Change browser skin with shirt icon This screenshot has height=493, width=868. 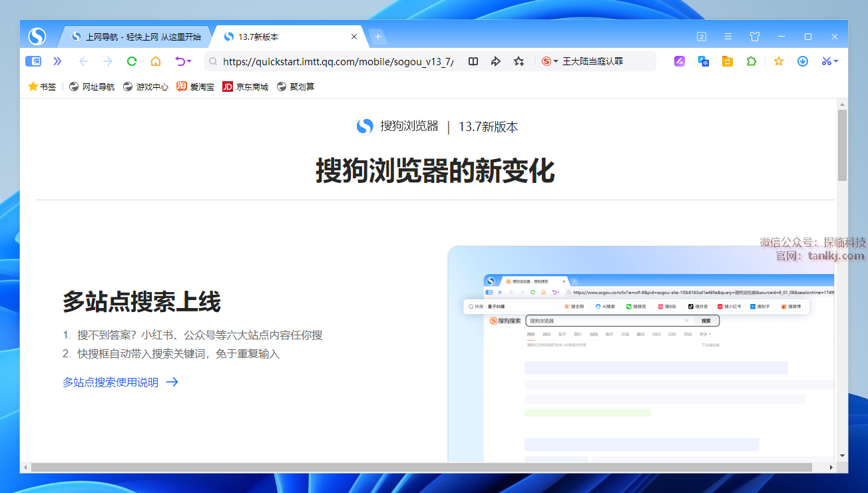pyautogui.click(x=755, y=37)
